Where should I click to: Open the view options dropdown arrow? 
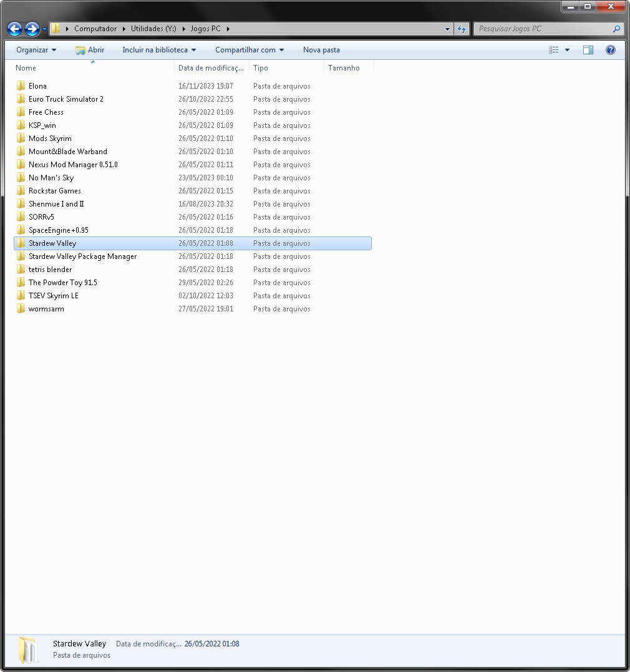(567, 50)
